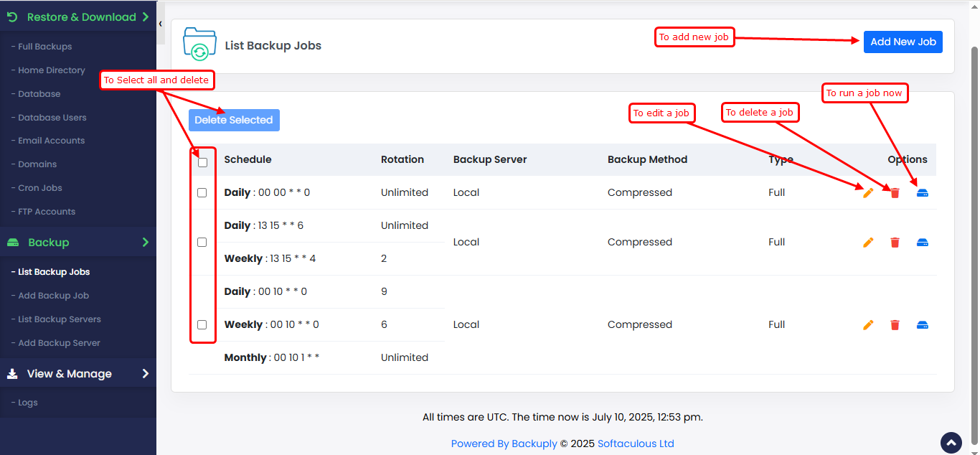Collapse the sidebar with the arrow handle

point(160,24)
